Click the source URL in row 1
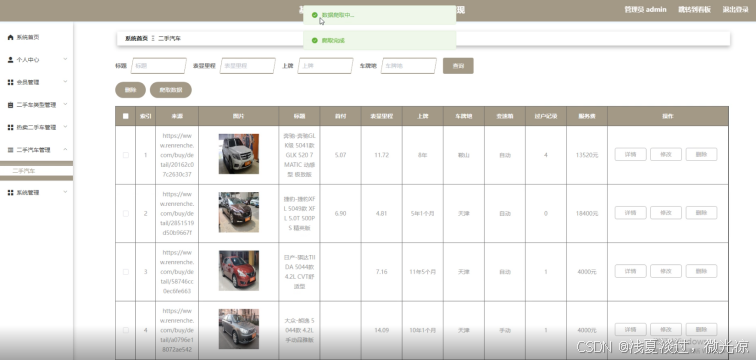756x361 pixels. [x=177, y=155]
